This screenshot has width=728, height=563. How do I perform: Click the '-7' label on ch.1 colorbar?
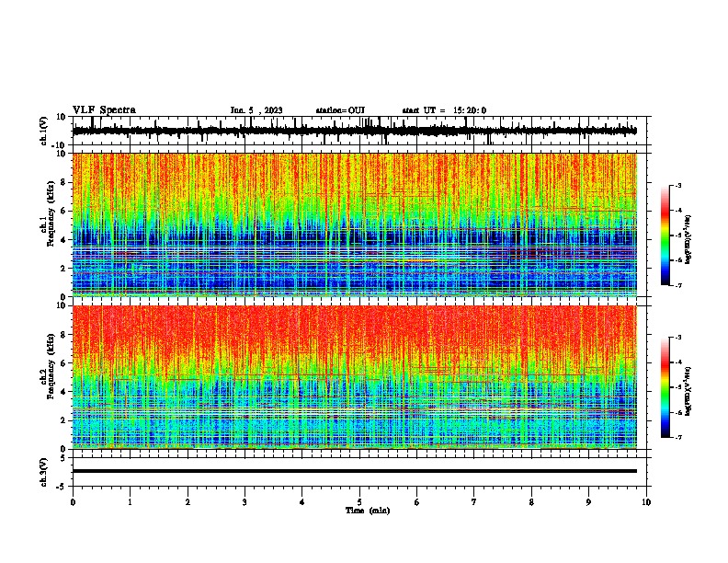[677, 285]
